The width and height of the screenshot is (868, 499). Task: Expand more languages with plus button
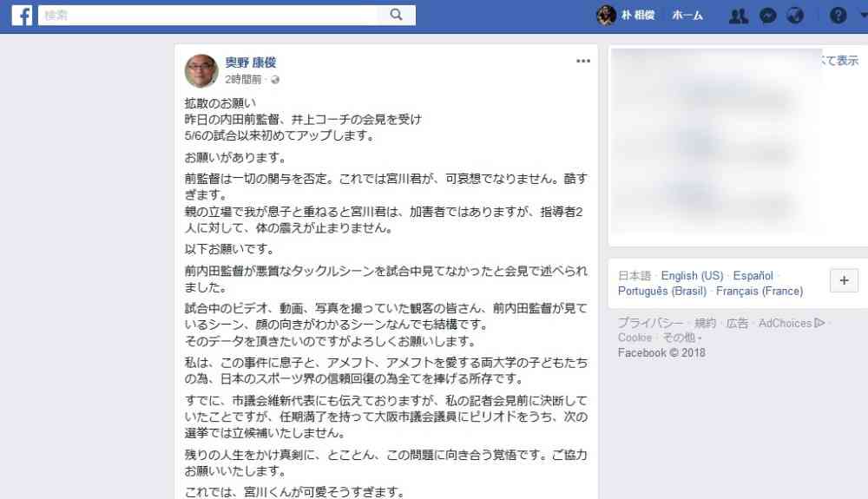point(844,280)
